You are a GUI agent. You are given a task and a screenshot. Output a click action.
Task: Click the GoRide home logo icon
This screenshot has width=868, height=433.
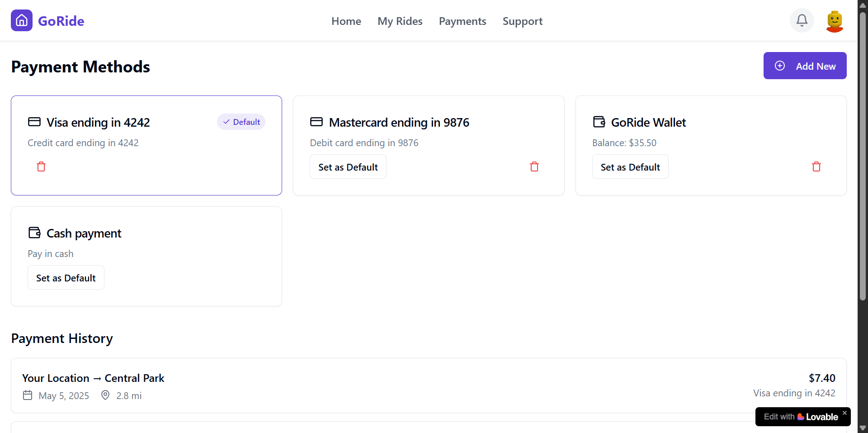point(22,20)
